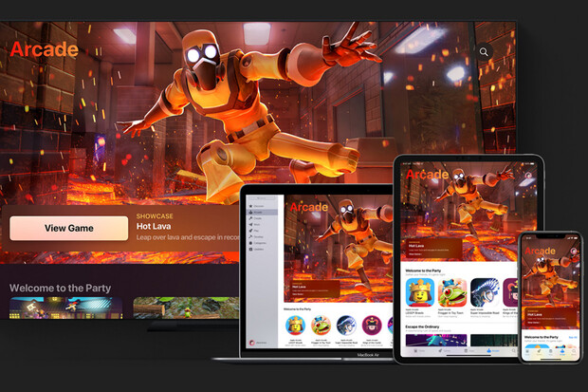Screen dimensions: 588x392
Task: Click the Hot Lava showcase card on the MacBook
Action: point(315,289)
